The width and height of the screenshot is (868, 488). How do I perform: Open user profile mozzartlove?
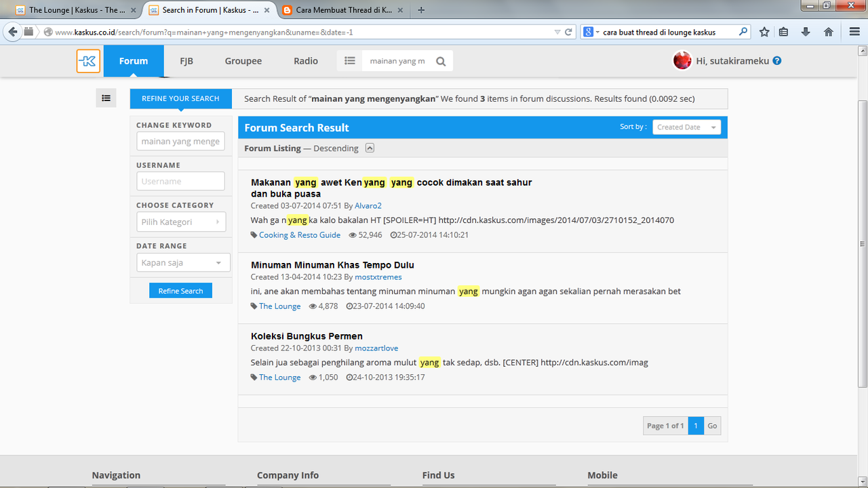point(376,348)
